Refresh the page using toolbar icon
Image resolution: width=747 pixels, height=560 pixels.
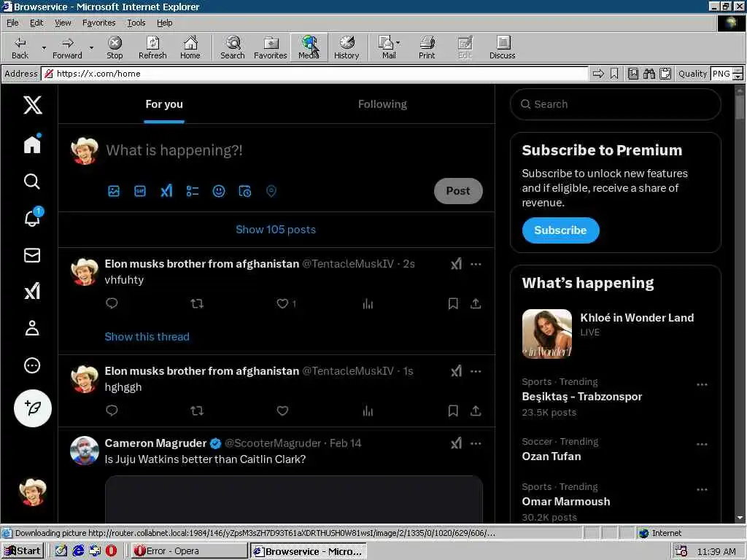point(152,47)
